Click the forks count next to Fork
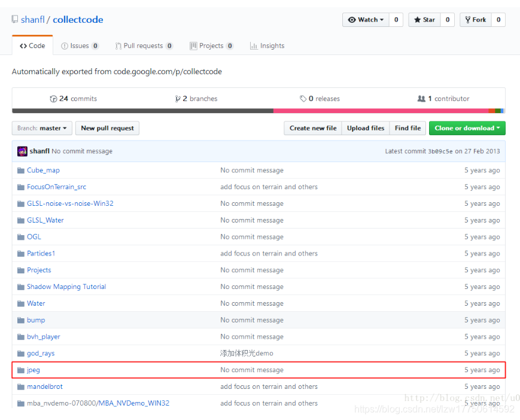This screenshot has width=520, height=420. coord(498,20)
